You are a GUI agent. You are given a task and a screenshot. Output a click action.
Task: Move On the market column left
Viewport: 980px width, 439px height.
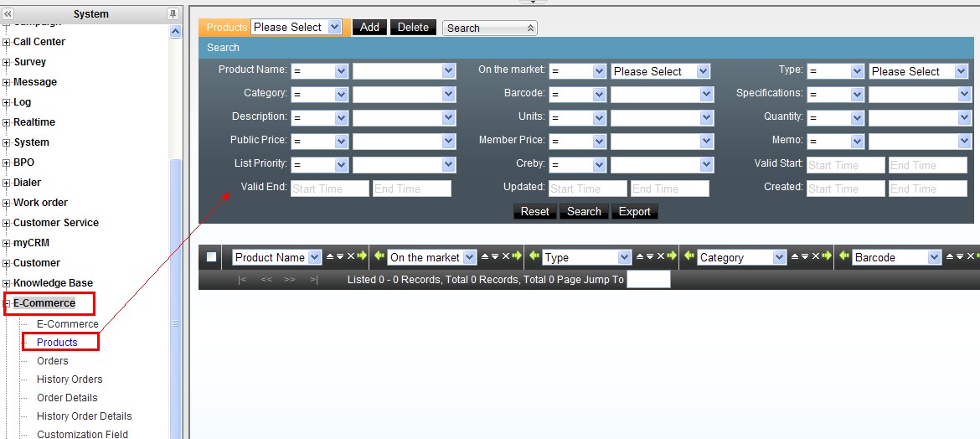(x=379, y=257)
